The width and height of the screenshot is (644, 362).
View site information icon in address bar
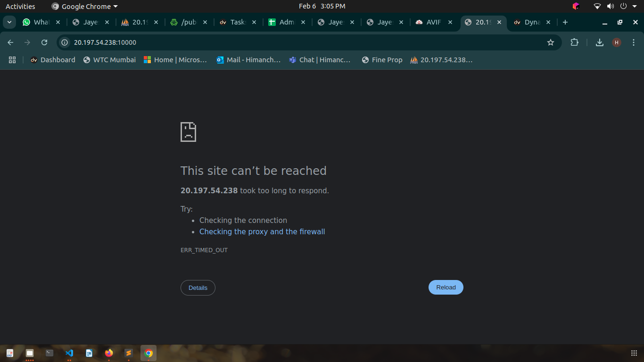pyautogui.click(x=65, y=42)
